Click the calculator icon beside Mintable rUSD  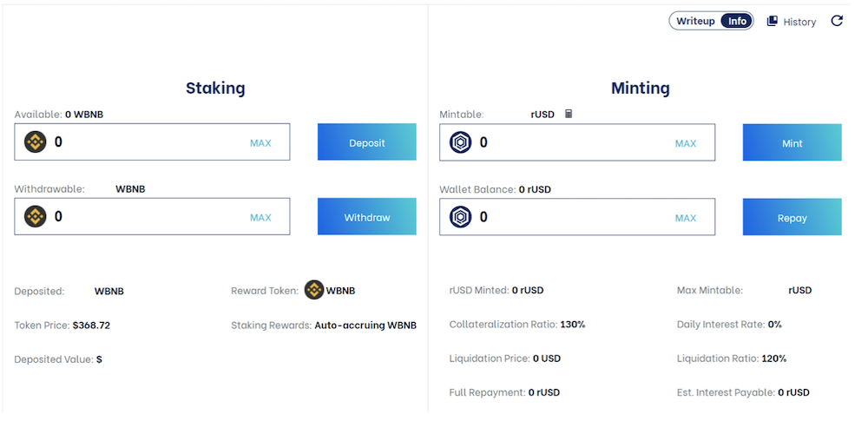(569, 114)
